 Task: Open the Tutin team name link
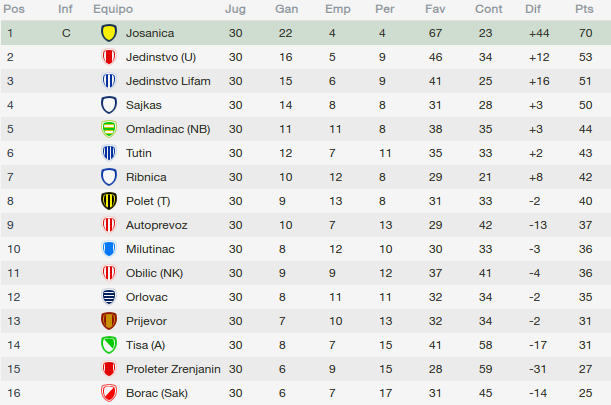(x=138, y=153)
